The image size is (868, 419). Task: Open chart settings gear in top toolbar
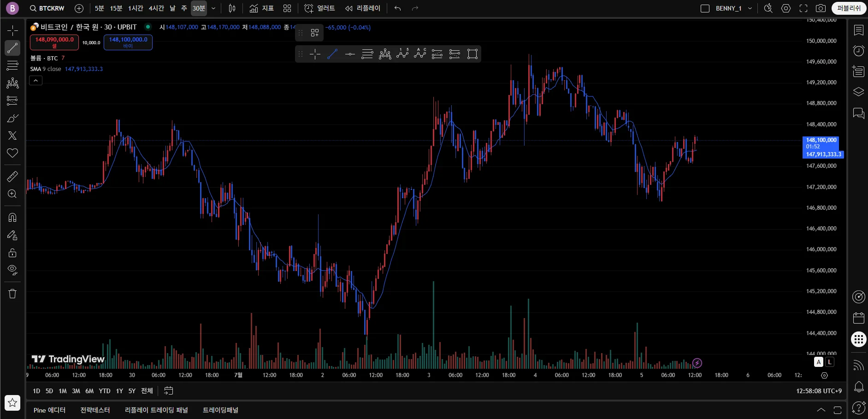[786, 8]
